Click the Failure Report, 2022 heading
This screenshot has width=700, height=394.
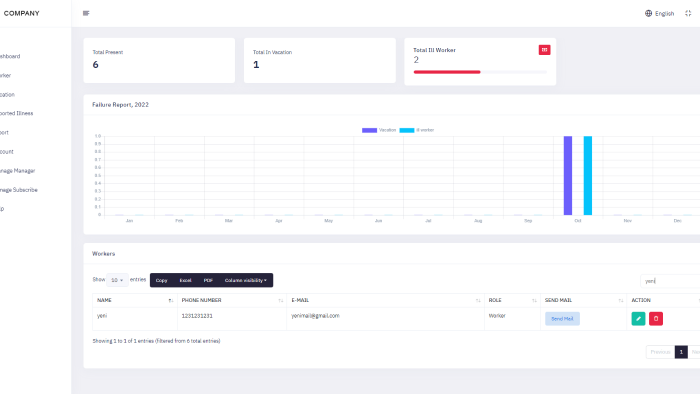pyautogui.click(x=121, y=104)
